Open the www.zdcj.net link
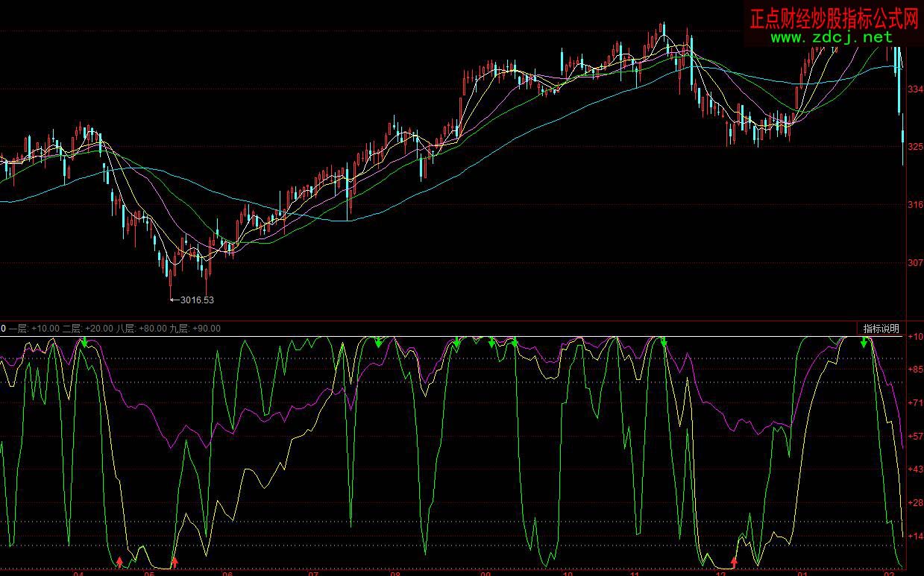This screenshot has width=924, height=576. tap(831, 37)
